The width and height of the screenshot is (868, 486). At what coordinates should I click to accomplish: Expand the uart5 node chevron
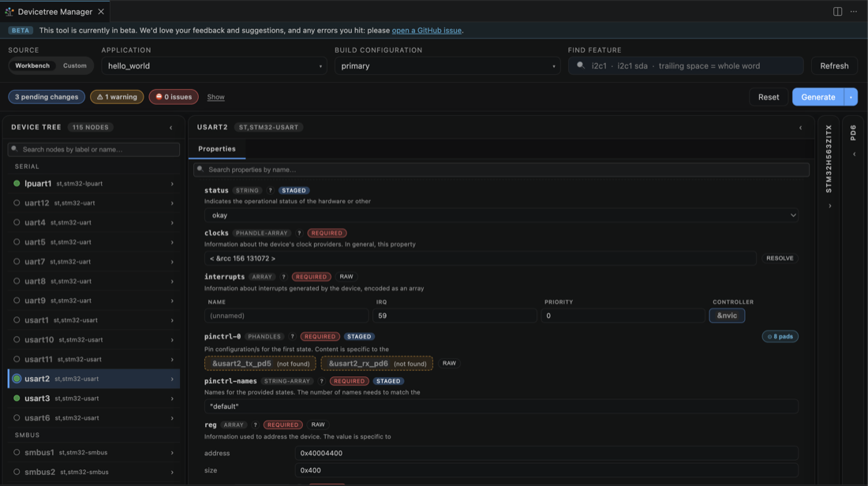tap(172, 242)
